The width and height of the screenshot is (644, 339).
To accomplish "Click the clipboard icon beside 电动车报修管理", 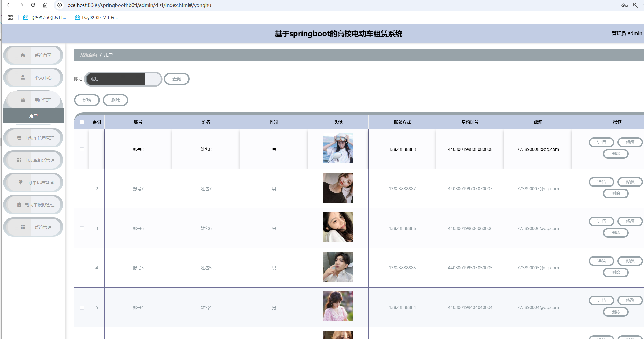I will [19, 205].
